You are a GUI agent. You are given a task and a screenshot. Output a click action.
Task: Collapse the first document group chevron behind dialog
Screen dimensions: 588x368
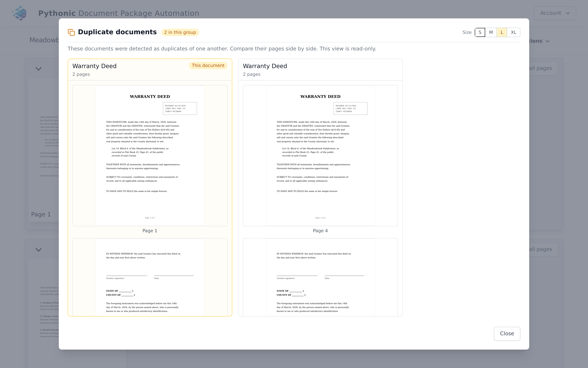coord(39,69)
